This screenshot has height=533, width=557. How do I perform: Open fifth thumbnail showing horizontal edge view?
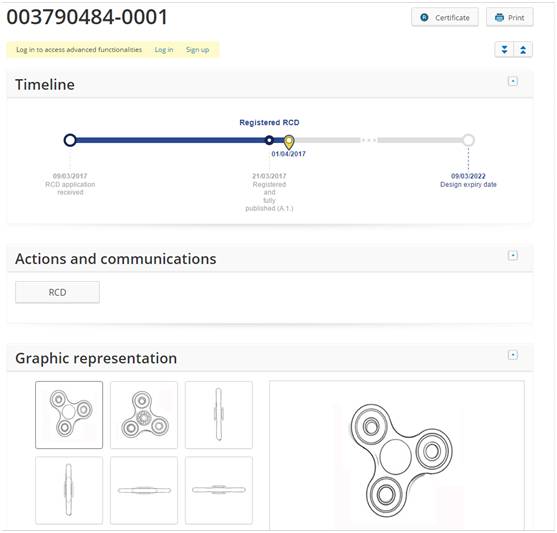click(144, 490)
